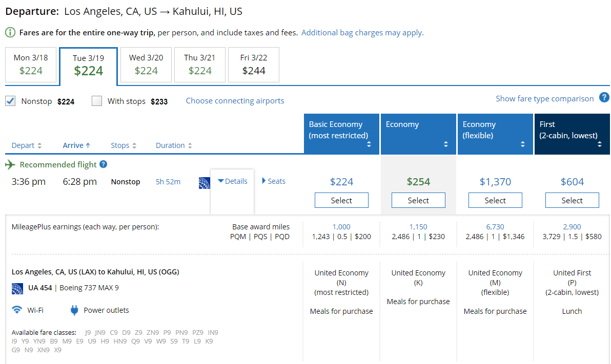Click the green Recommended flight airplane icon
This screenshot has height=364, width=611.
coord(10,165)
